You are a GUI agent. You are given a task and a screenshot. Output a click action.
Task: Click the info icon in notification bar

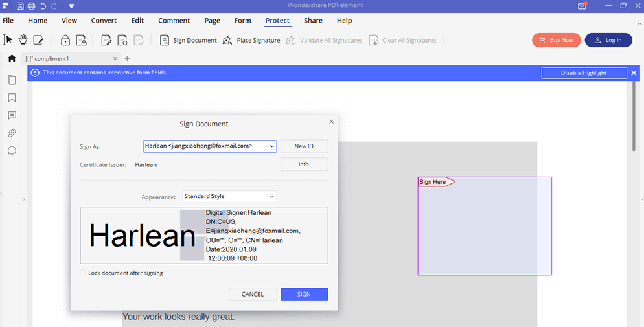pyautogui.click(x=35, y=73)
